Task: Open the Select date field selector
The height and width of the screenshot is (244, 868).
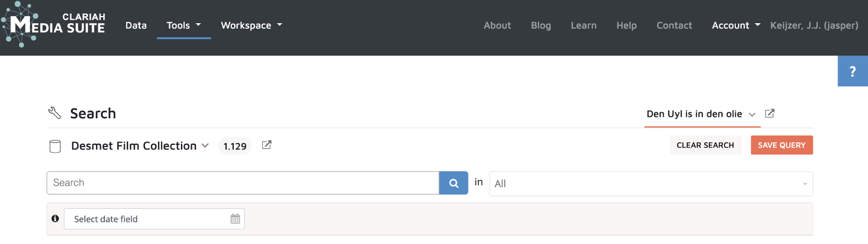Action: pos(146,219)
